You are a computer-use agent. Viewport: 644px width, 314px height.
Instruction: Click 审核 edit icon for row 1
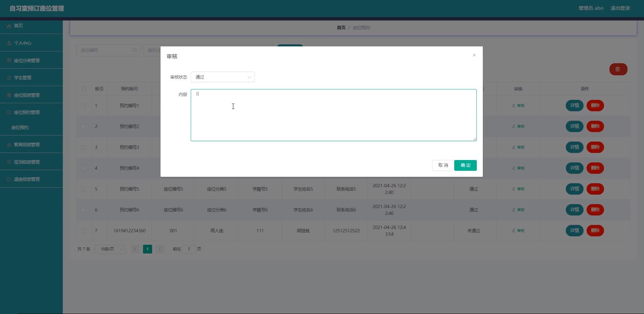(x=518, y=106)
